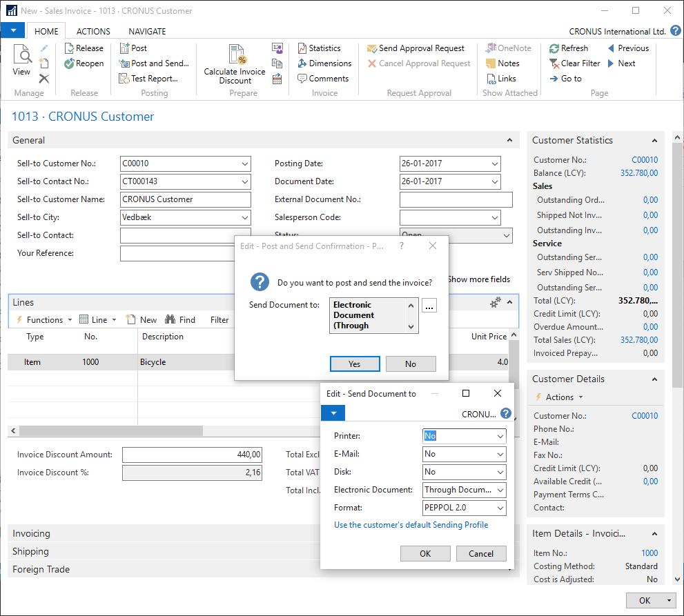Go to Next record
Image resolution: width=684 pixels, height=616 pixels.
[621, 63]
